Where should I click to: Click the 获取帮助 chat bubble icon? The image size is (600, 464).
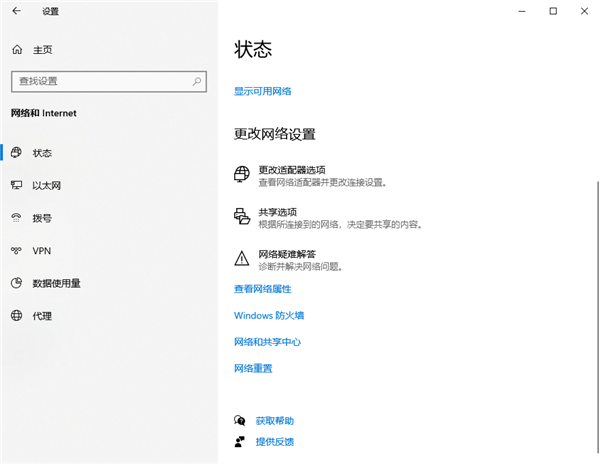(x=240, y=420)
